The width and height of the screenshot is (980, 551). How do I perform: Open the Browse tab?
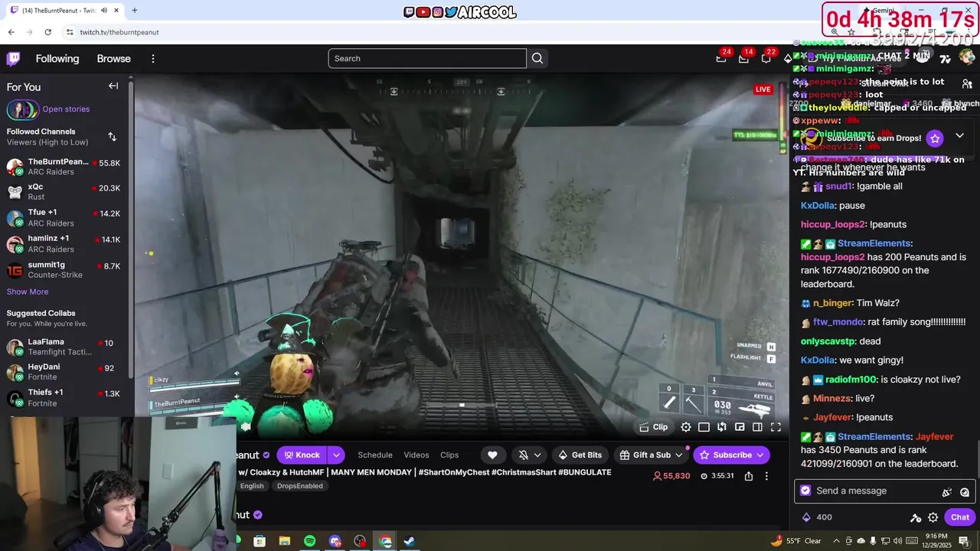[x=113, y=59]
